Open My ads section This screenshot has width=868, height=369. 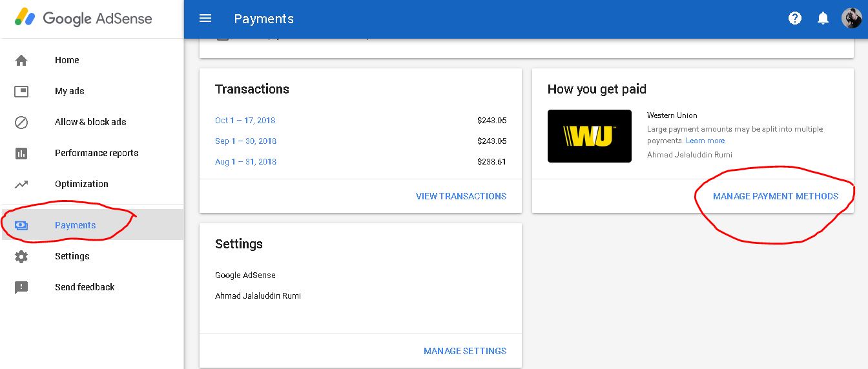pos(70,91)
